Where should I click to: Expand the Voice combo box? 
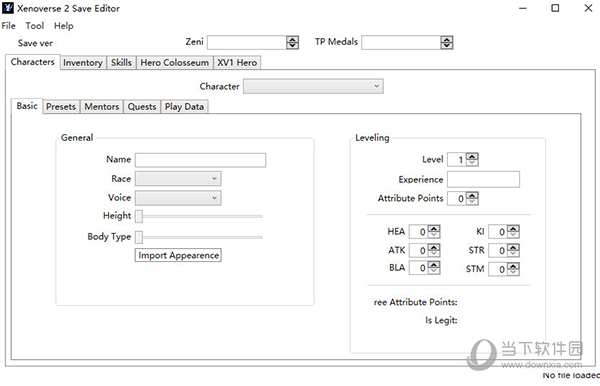pyautogui.click(x=178, y=198)
